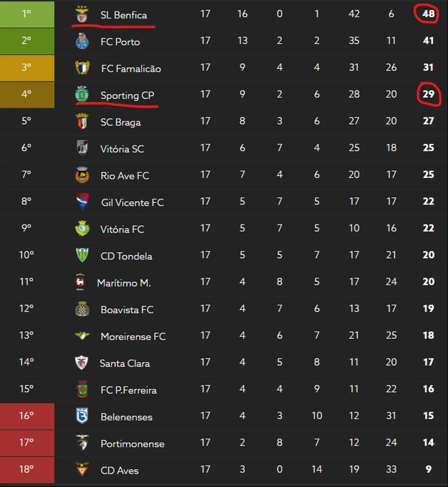Click Benfica's circled 48 points value

[428, 14]
